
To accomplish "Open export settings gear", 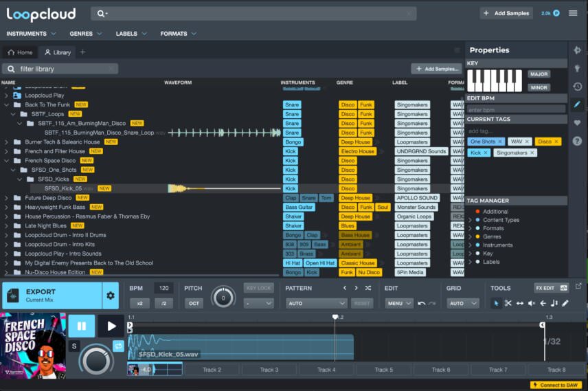I will 110,295.
